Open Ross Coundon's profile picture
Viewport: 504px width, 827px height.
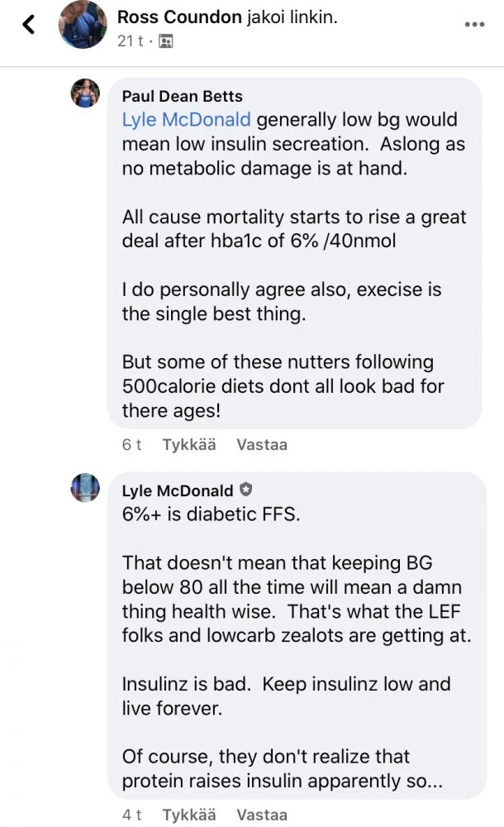pos(81,26)
